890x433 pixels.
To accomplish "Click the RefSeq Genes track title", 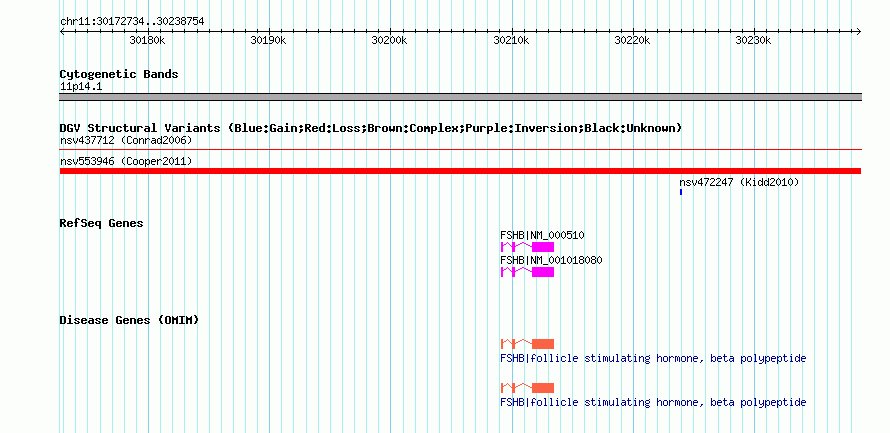I will pos(102,223).
